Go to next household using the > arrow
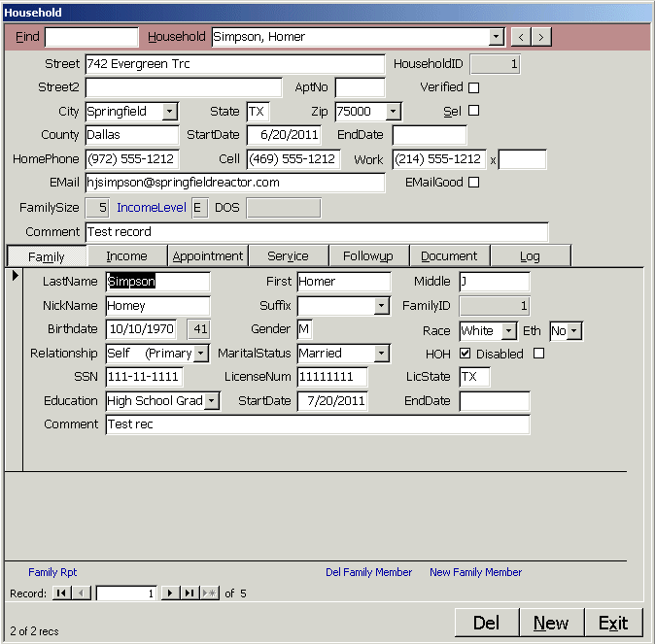This screenshot has height=644, width=655. [541, 37]
